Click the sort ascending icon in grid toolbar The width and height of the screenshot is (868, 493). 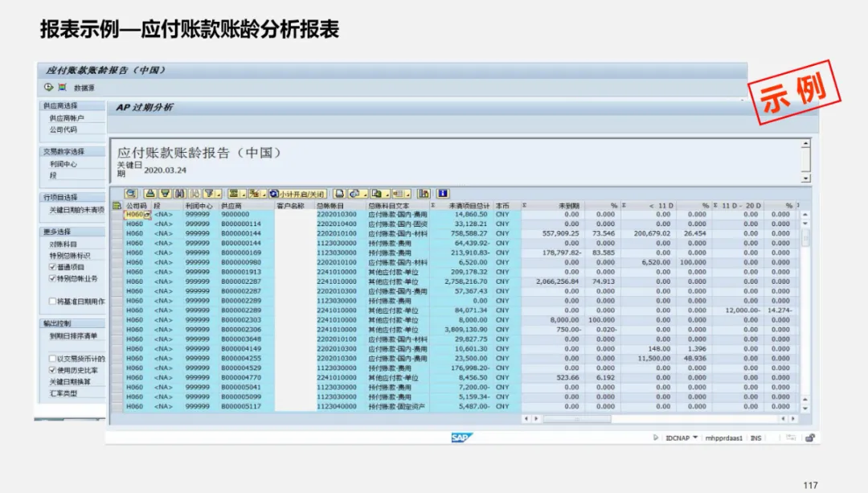149,194
